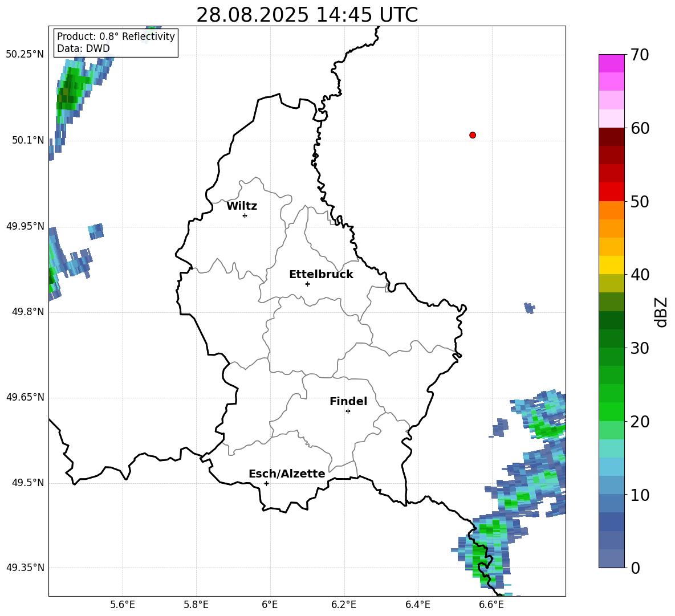The image size is (675, 616).
Task: Select the Wiltz city label
Action: pyautogui.click(x=242, y=206)
